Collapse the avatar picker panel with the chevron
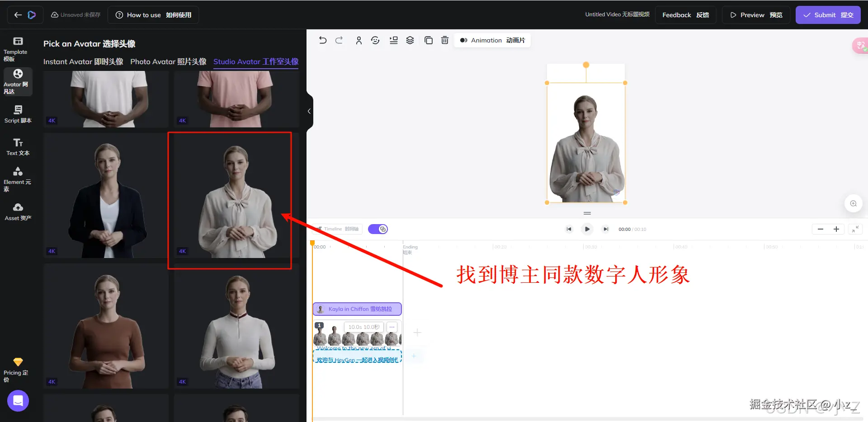 [x=309, y=111]
